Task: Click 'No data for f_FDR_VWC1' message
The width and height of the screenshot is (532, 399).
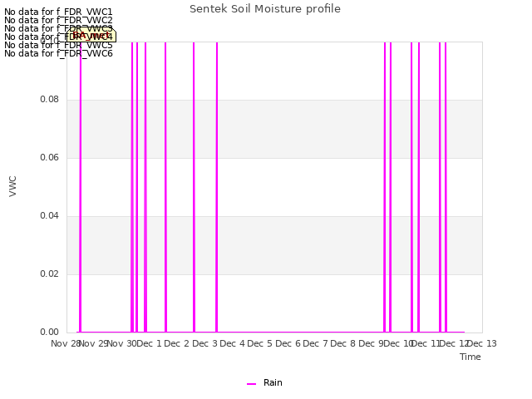Action: coord(58,12)
